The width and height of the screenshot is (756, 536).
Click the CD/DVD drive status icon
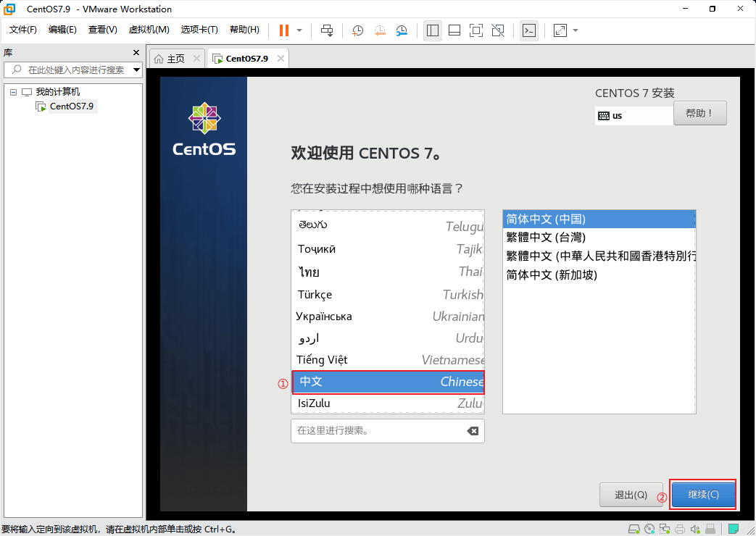point(649,529)
